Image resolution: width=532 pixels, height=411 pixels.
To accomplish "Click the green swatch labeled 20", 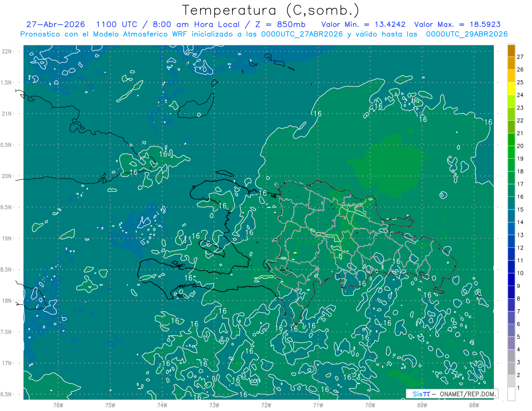I will (x=511, y=140).
